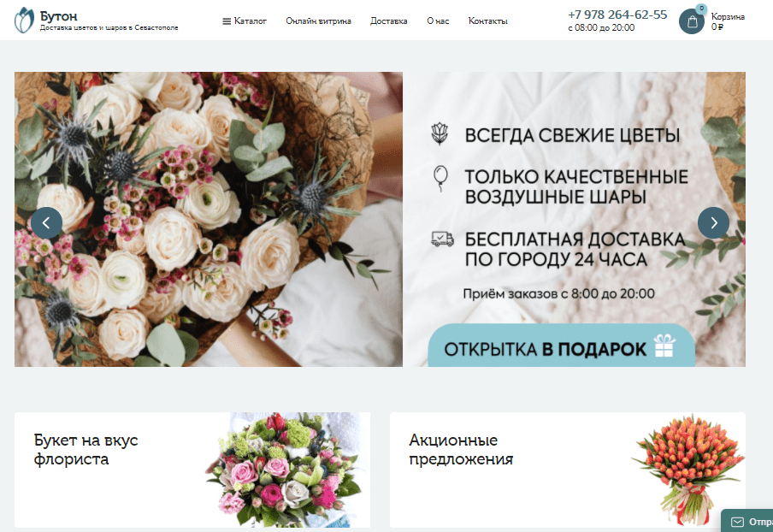Viewport: 773px width, 532px height.
Task: Click the envelope message icon
Action: (737, 521)
